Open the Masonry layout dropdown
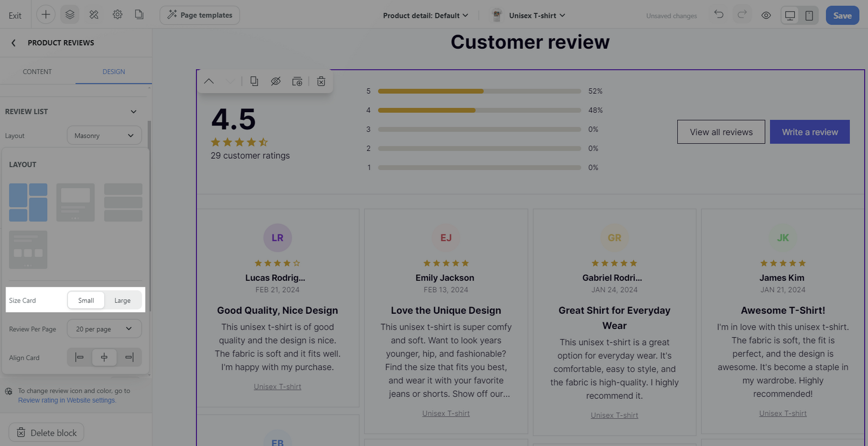 point(104,135)
